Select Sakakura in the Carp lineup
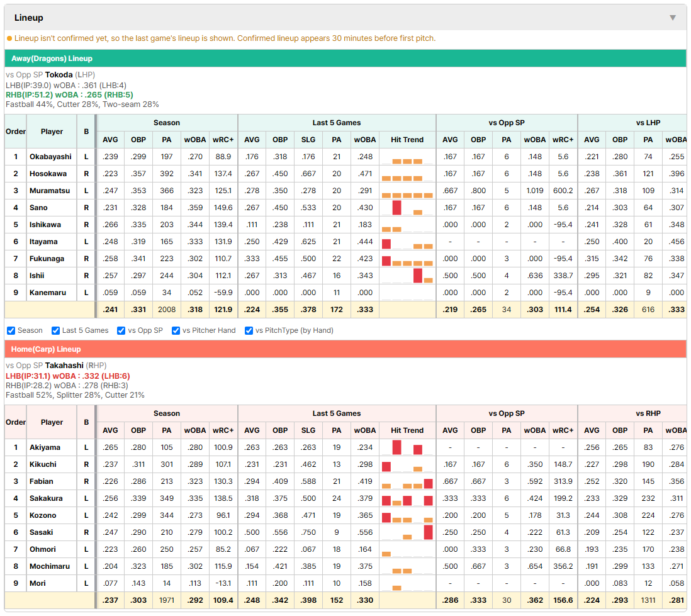The image size is (691, 616). [x=46, y=498]
